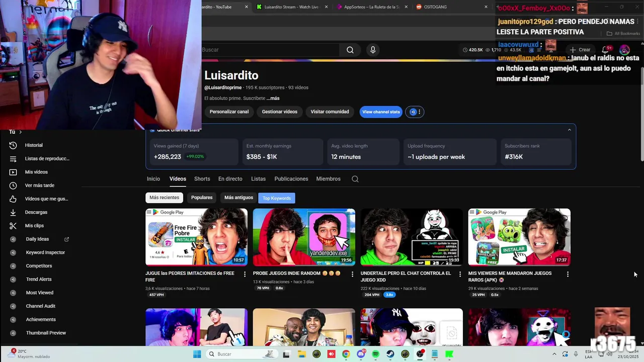Image resolution: width=644 pixels, height=362 pixels.
Task: Open Discord from the taskbar
Action: tap(361, 354)
